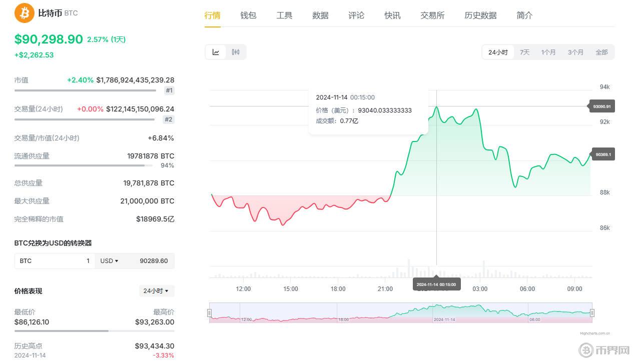
Task: Click the #1 market cap rank badge
Action: coord(169,90)
